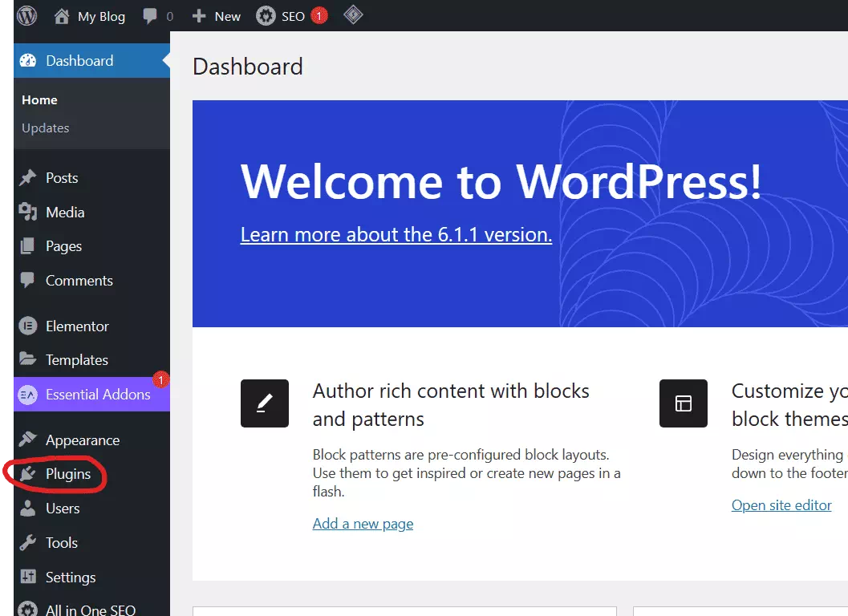
Task: Open All in One SEO menu label
Action: (x=91, y=610)
